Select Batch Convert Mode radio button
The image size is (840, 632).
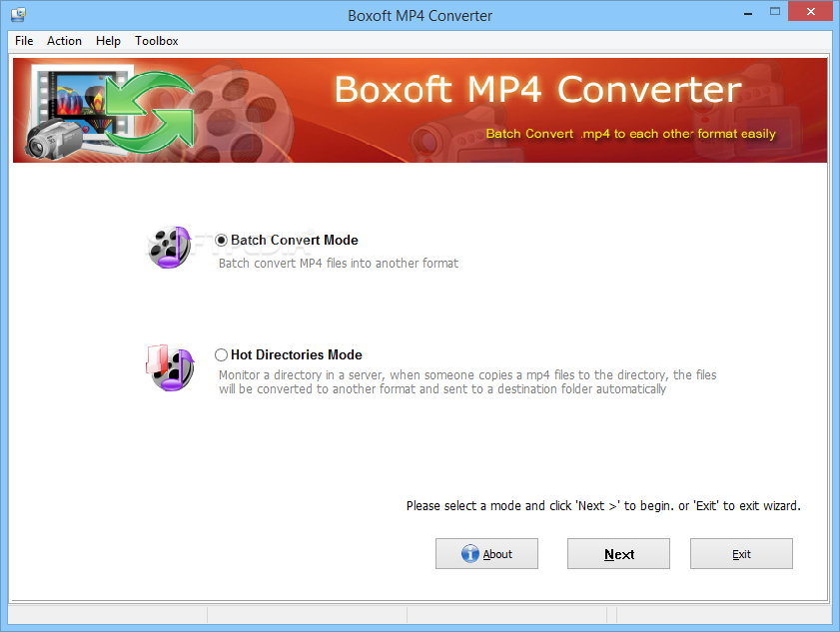point(222,240)
